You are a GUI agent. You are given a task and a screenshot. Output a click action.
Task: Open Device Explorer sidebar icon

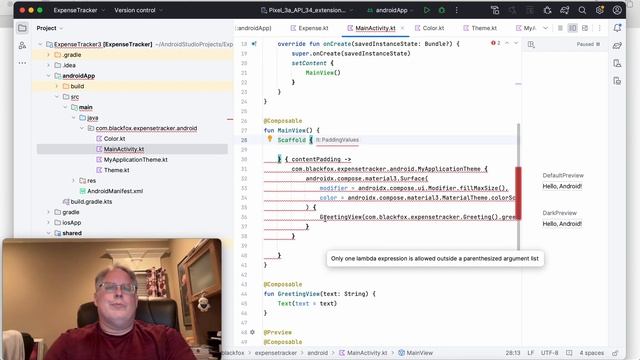pyautogui.click(x=617, y=63)
